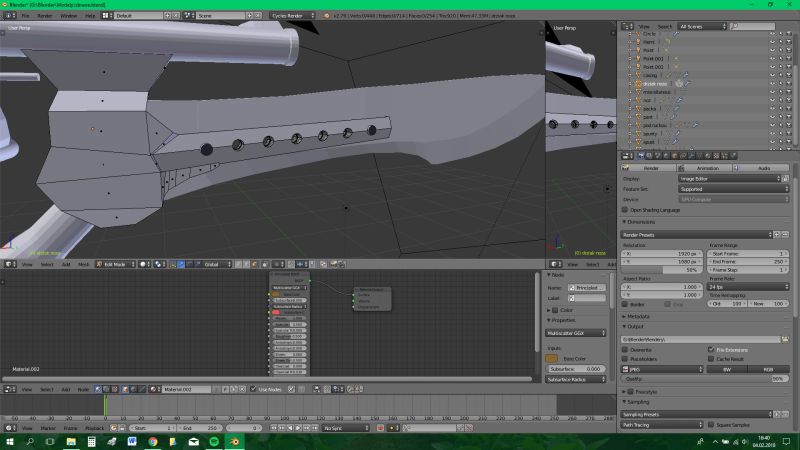Viewport: 800px width, 450px height.
Task: Click the Render button
Action: [x=648, y=168]
